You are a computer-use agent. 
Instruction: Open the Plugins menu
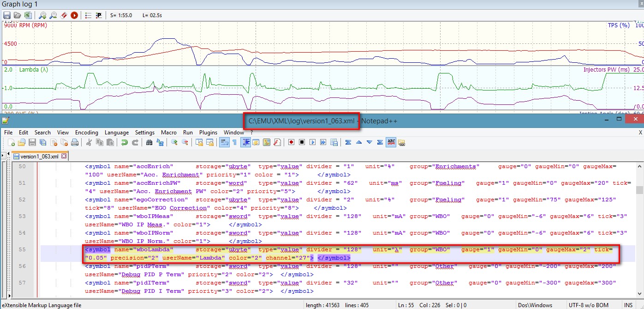(x=208, y=133)
